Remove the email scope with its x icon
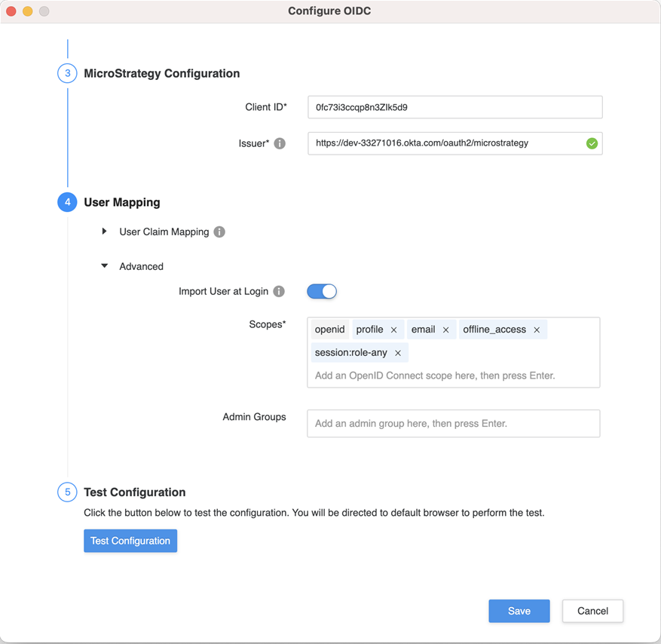Screen dimensions: 661x644 (x=445, y=330)
